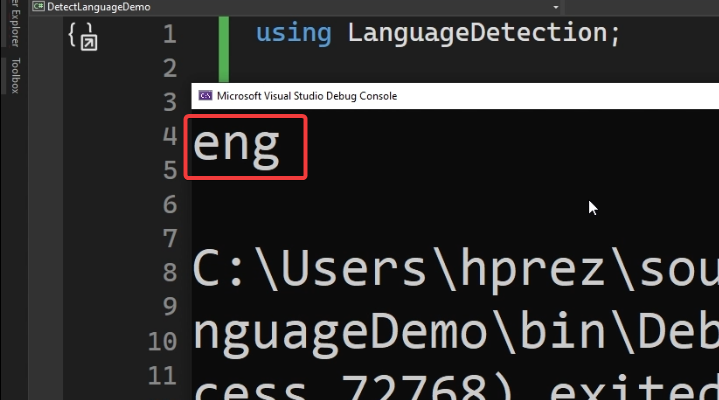The image size is (719, 400).
Task: Open the Toolbox side tab
Action: [14, 76]
